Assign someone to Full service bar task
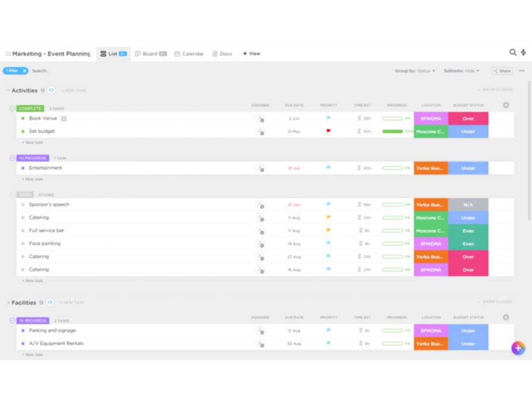 tap(260, 231)
